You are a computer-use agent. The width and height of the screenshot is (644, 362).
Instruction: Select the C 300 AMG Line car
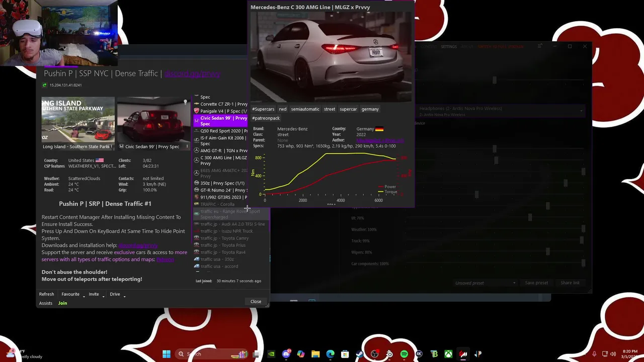tap(220, 160)
